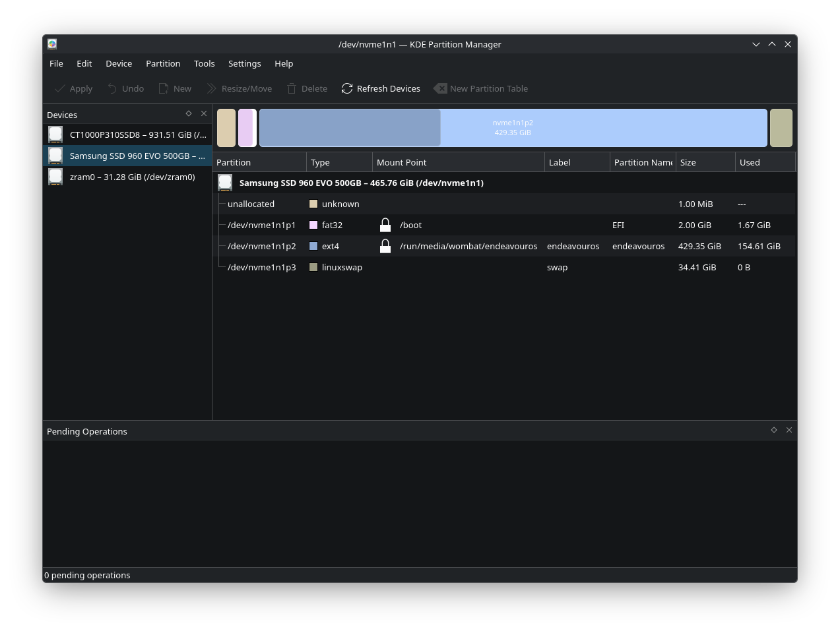Viewport: 840px width, 633px height.
Task: Click the Samsung SSD 960 EVO root row
Action: click(x=361, y=183)
